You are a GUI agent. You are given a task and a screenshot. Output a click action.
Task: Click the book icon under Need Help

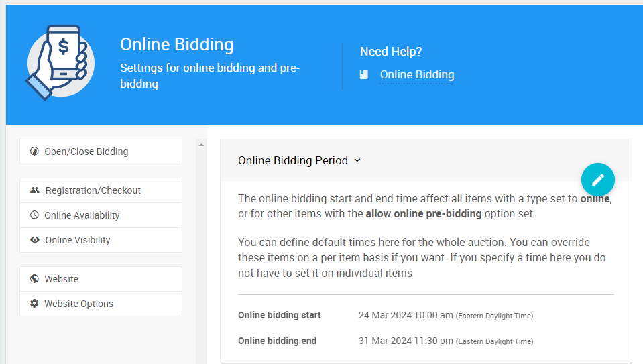[x=364, y=75]
